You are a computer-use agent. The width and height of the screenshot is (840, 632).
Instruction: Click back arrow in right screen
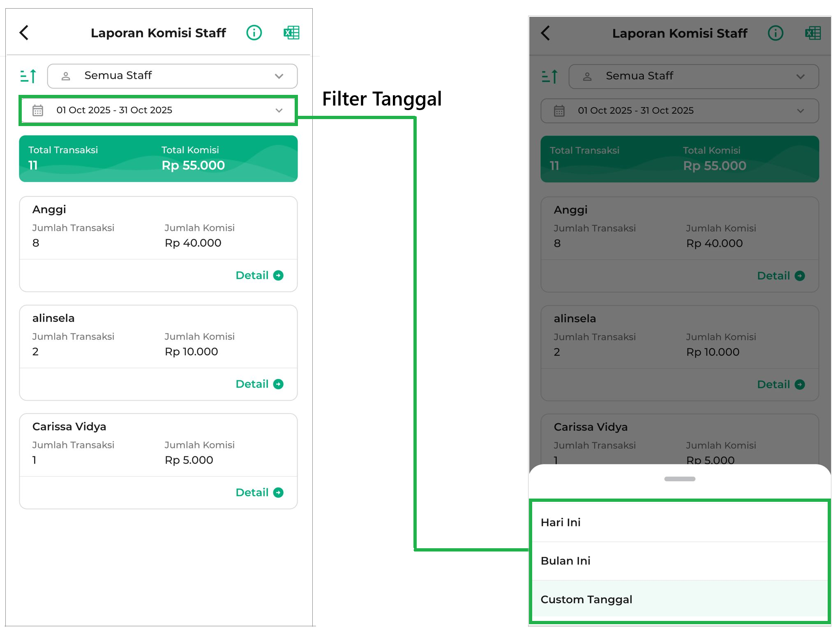(x=546, y=33)
